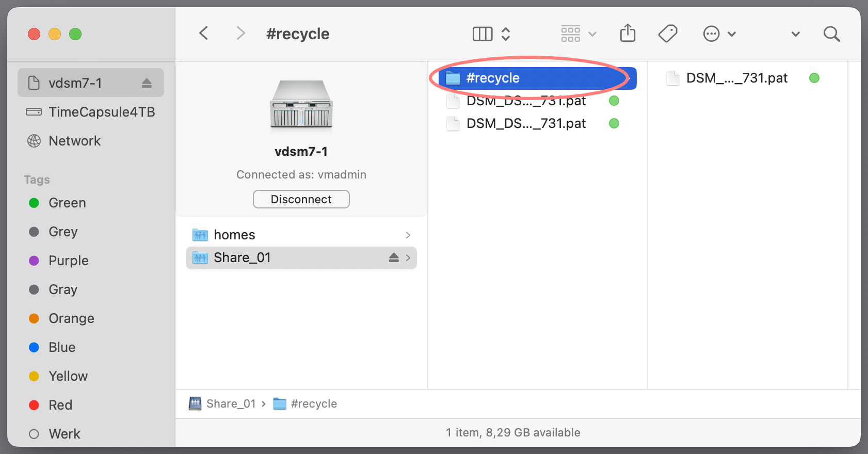Viewport: 868px width, 454px height.
Task: Click the Connected as: vmadmin label
Action: [301, 174]
